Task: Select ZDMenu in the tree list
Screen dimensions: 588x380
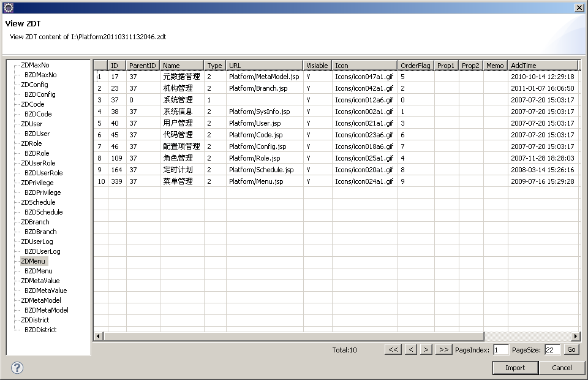Action: tap(33, 261)
